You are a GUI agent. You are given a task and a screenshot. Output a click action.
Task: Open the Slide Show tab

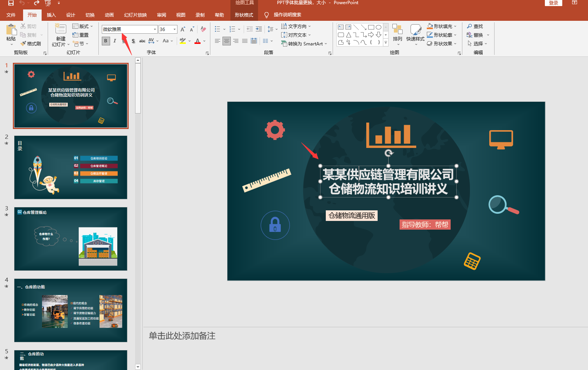[135, 15]
